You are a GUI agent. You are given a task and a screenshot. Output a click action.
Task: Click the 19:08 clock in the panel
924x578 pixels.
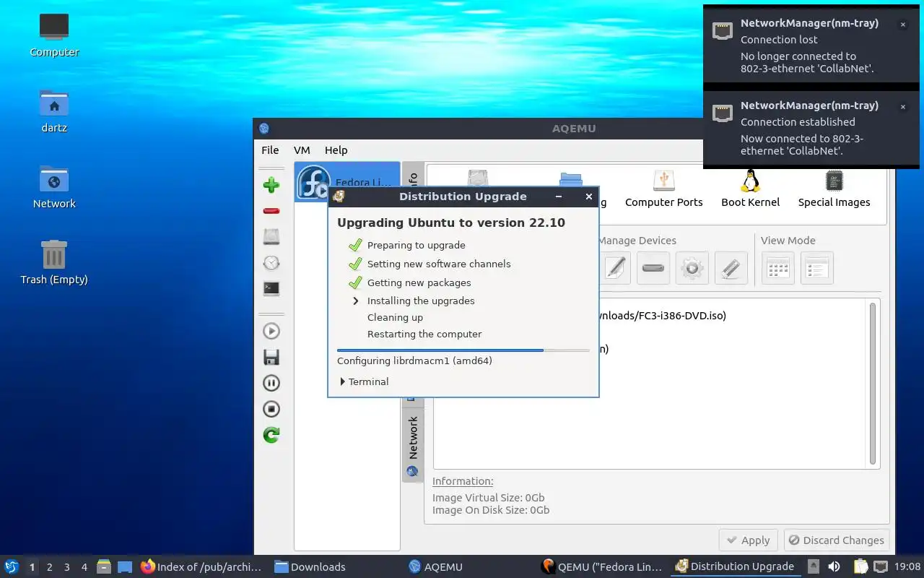point(907,566)
